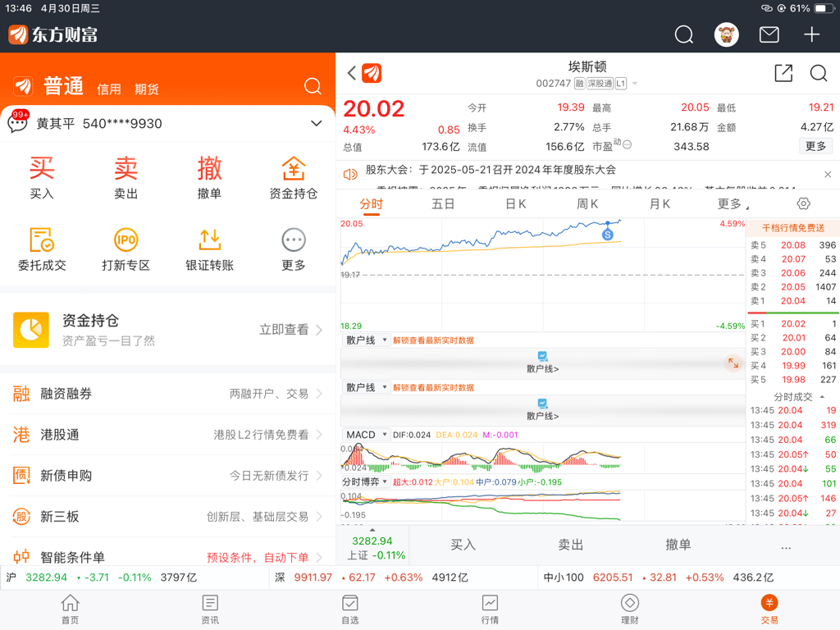840x630 pixels.
Task: Open the user avatar profile
Action: tap(727, 34)
